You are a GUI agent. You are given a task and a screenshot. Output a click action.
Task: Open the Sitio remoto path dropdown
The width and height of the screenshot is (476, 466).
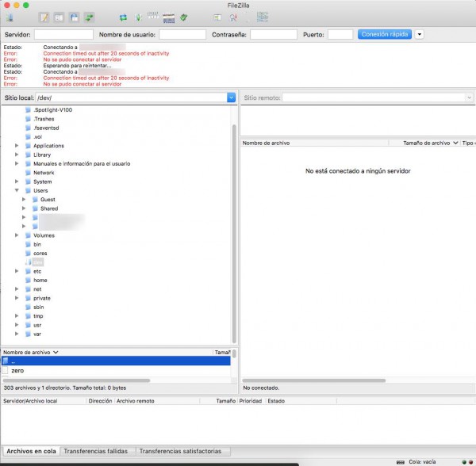[469, 97]
